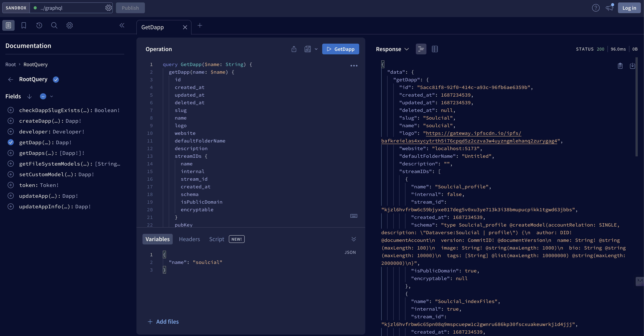Switch to the Headers tab

[189, 239]
